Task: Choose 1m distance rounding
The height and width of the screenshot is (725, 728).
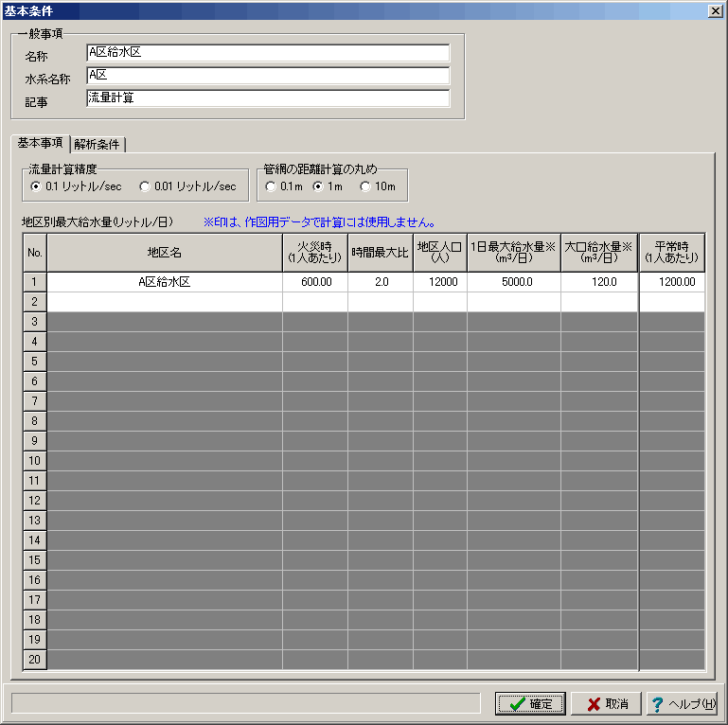Action: (328, 186)
